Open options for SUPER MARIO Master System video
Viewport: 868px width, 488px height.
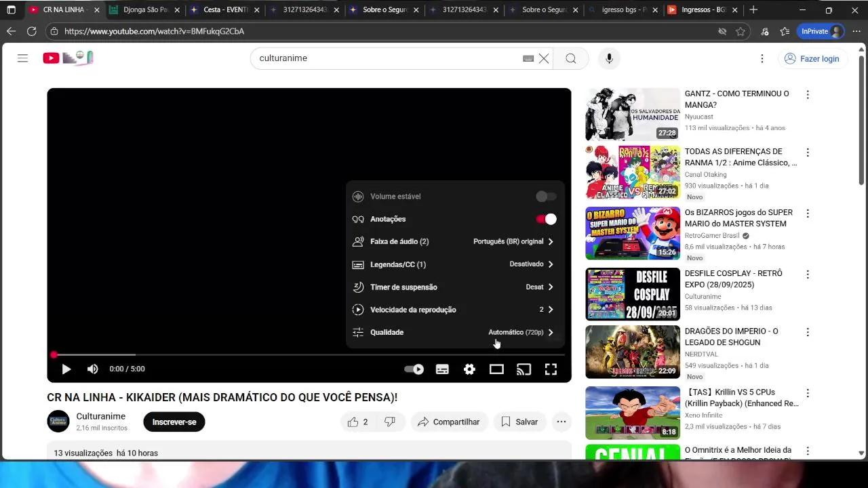click(x=808, y=213)
